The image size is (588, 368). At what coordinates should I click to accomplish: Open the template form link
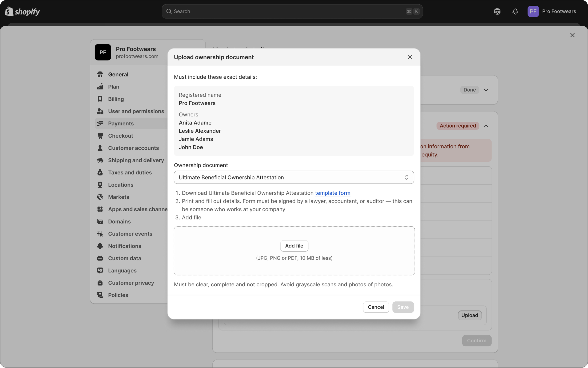[332, 193]
